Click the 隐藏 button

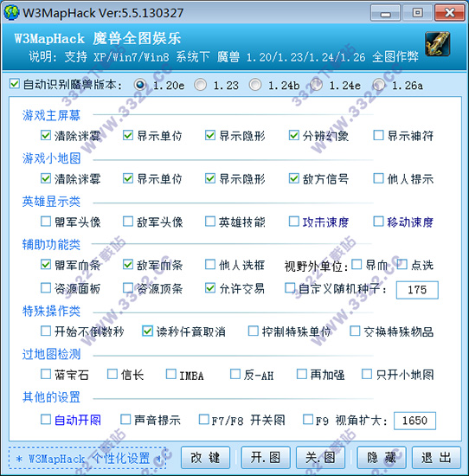coord(382,458)
